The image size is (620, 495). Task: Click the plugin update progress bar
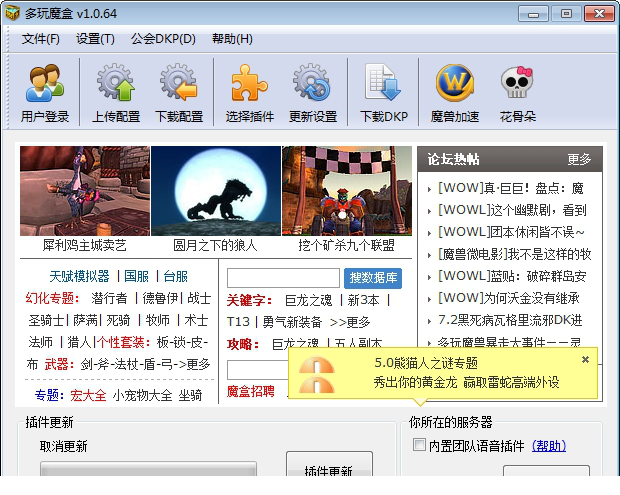click(148, 469)
